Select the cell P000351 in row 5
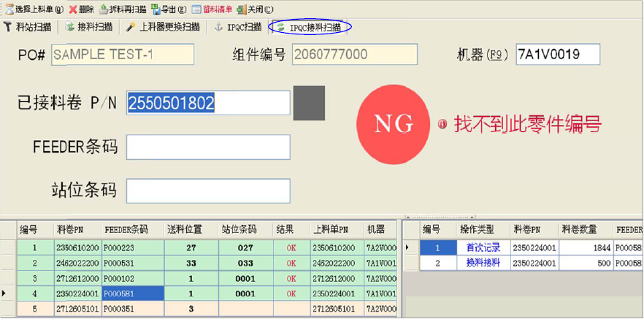Screen dimensions: 644x319 [x=133, y=310]
